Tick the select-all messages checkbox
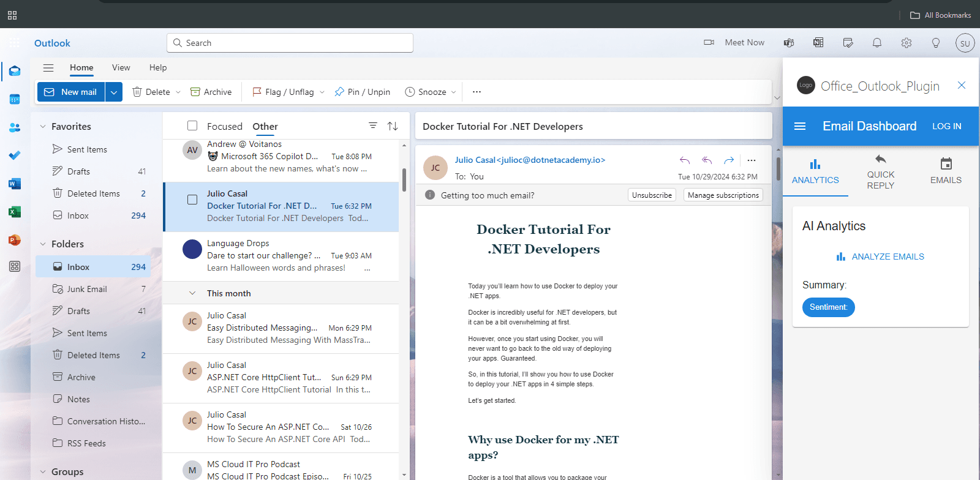 [x=192, y=126]
